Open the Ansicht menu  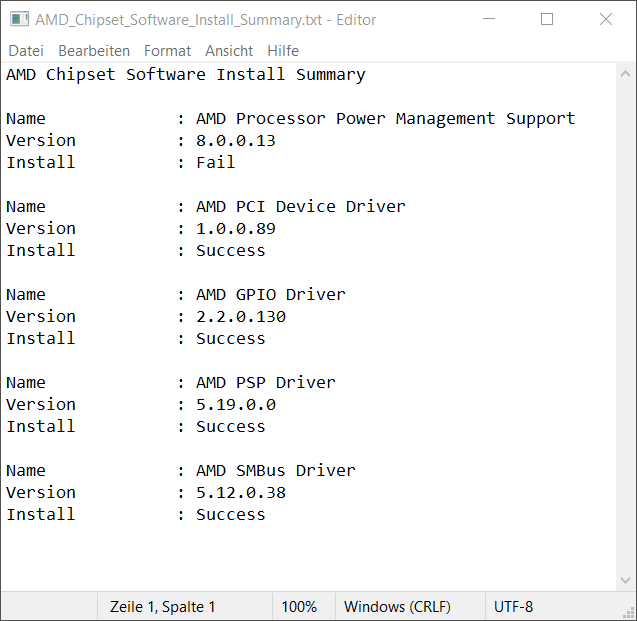229,50
